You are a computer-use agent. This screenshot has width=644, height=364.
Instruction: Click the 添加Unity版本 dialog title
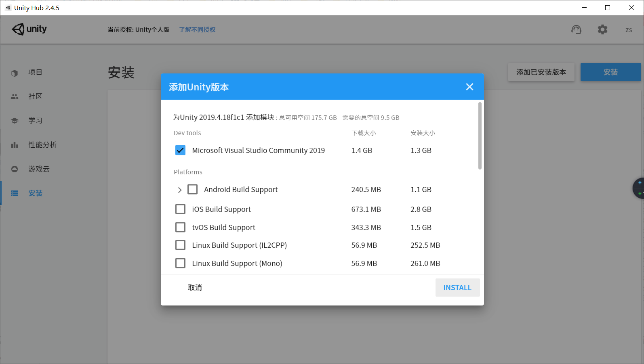[199, 87]
